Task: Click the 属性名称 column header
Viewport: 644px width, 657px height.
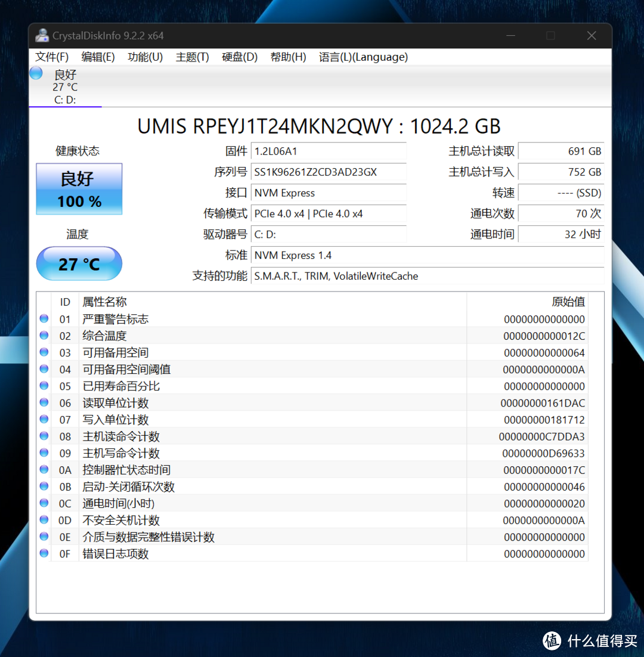Action: 273,302
